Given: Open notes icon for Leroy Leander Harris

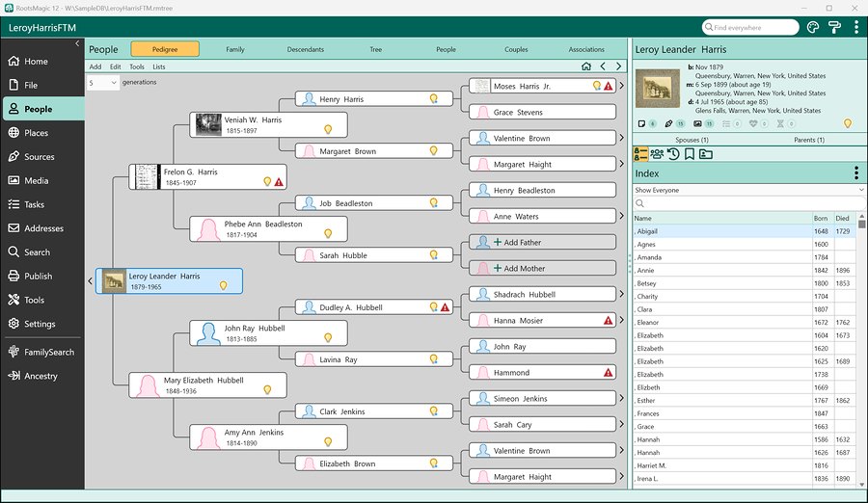Looking at the screenshot, I should pyautogui.click(x=641, y=123).
